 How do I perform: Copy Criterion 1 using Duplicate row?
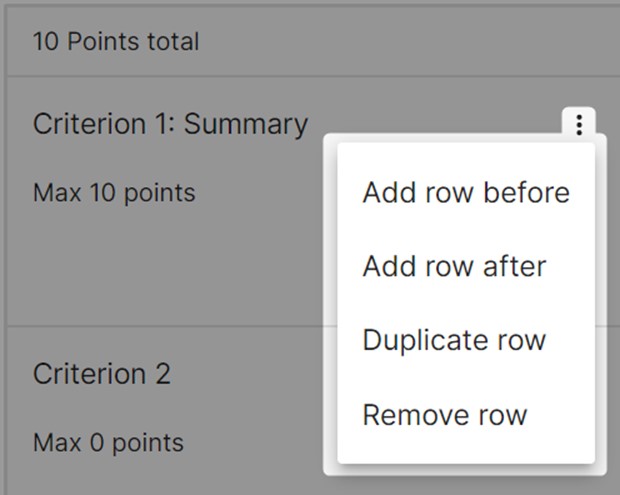tap(454, 340)
